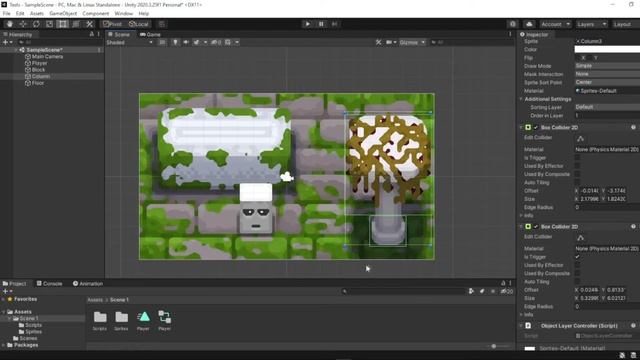
Task: Toggle Pivot/Center handle position
Action: click(113, 24)
